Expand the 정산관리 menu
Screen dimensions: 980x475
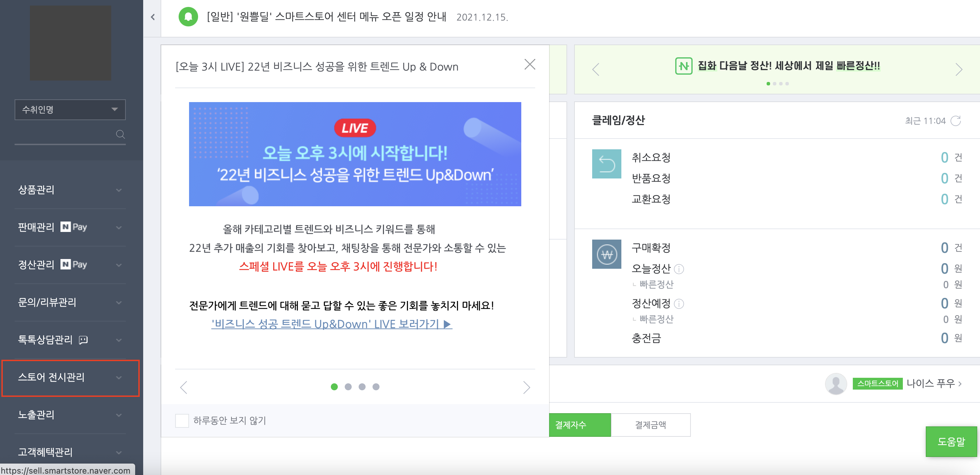[x=70, y=265]
